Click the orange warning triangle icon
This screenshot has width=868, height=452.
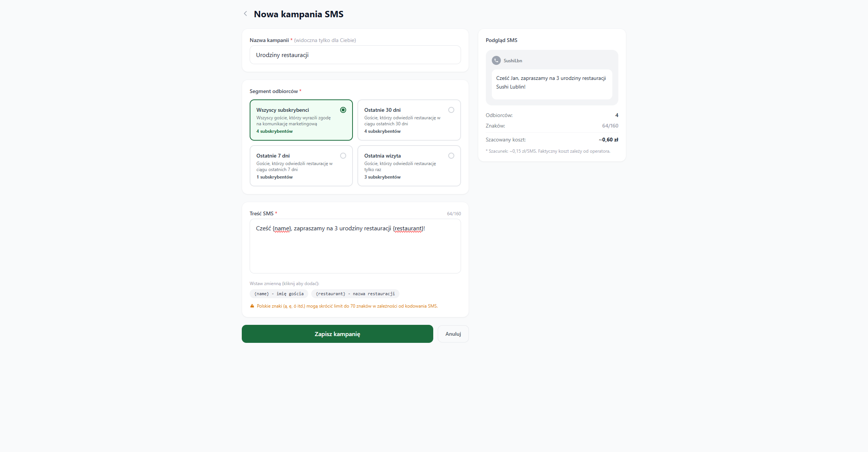pos(252,306)
